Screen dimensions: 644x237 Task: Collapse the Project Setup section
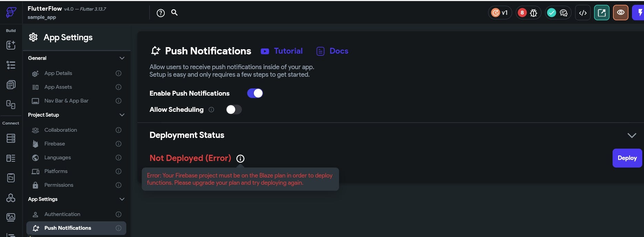click(122, 115)
